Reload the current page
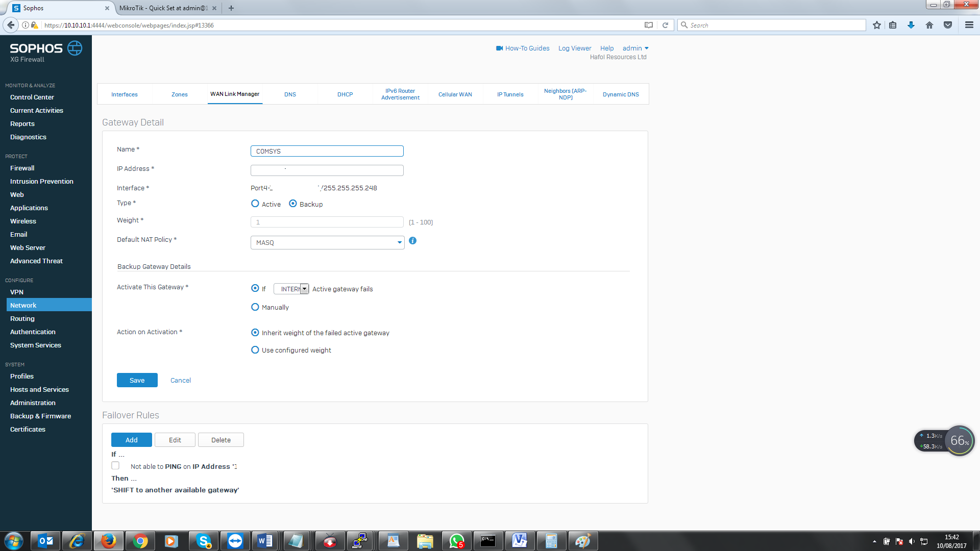The image size is (980, 551). [x=665, y=25]
